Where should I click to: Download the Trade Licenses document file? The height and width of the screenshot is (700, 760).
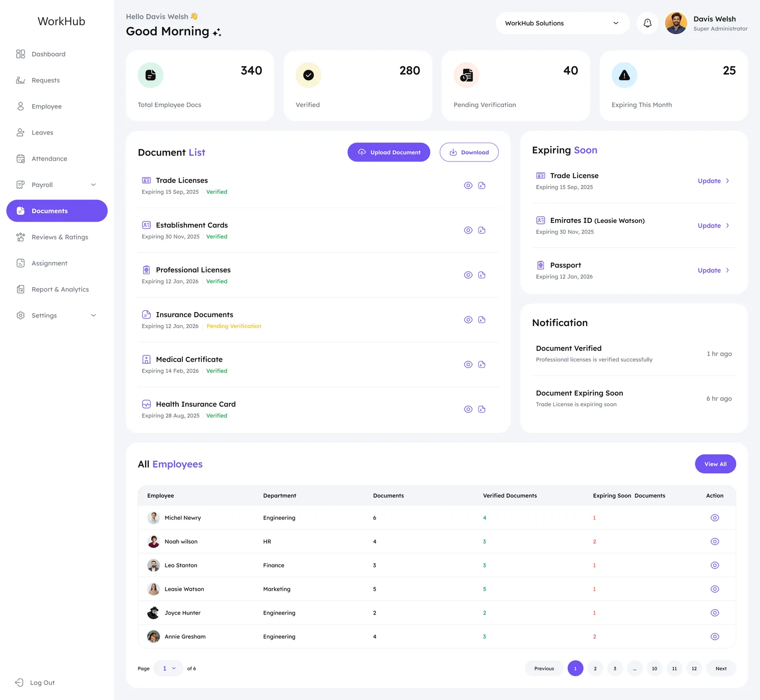coord(482,185)
